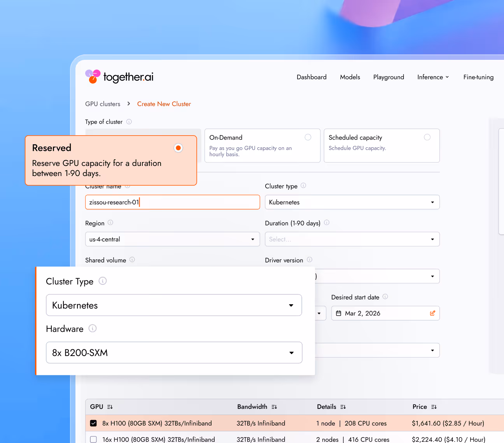Click info icon in enlarged Cluster Type callout
This screenshot has width=504, height=443.
pos(103,281)
